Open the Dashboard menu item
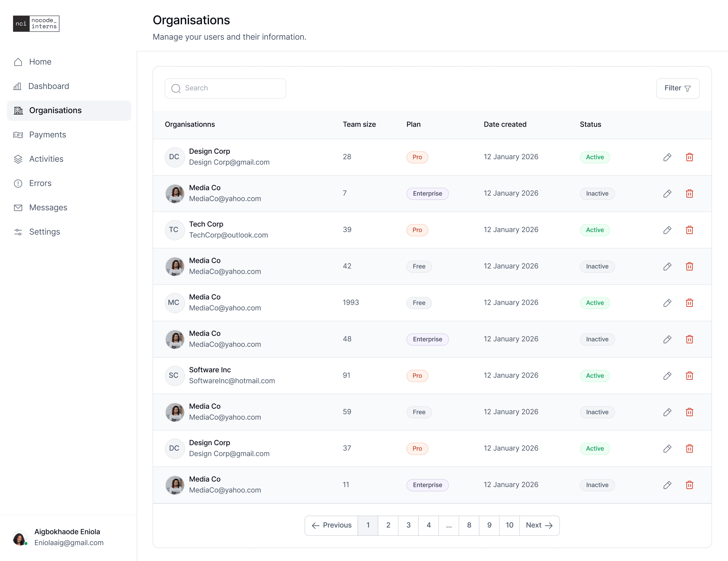The height and width of the screenshot is (561, 728). (x=49, y=87)
